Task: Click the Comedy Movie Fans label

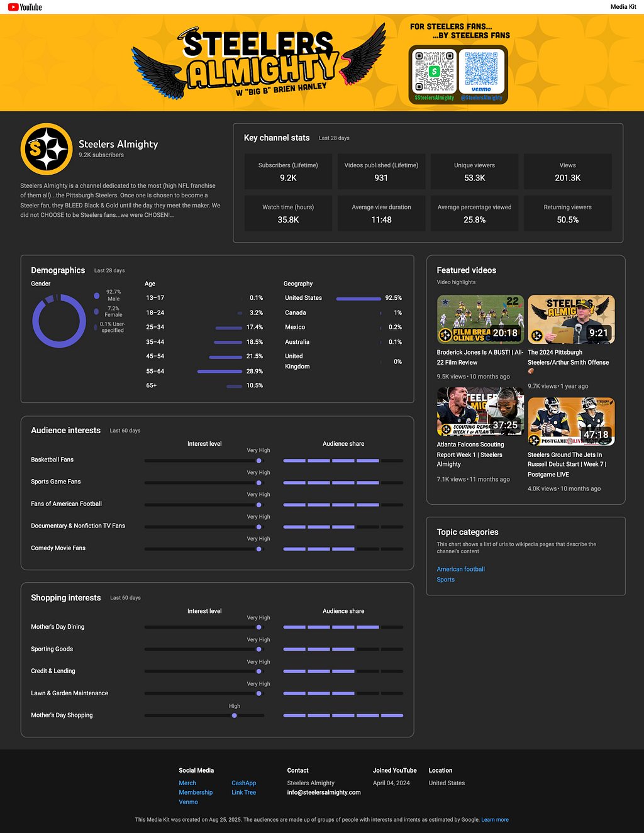Action: tap(58, 548)
